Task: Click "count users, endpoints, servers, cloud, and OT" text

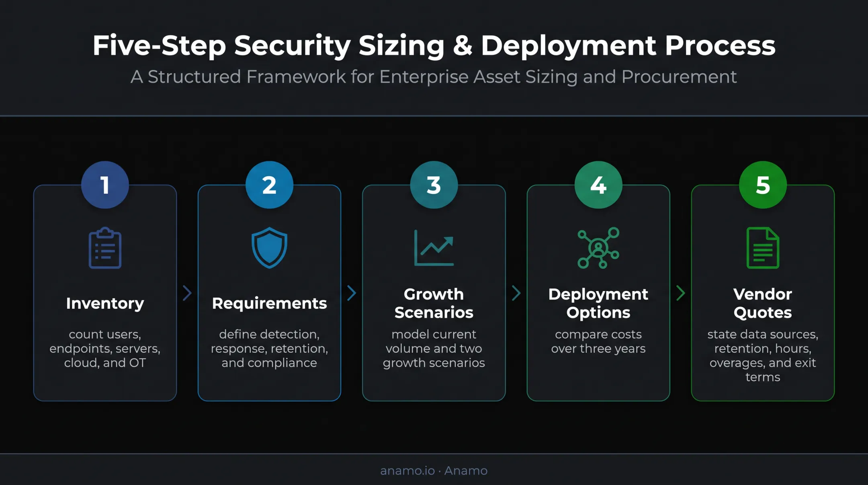Action: [105, 348]
